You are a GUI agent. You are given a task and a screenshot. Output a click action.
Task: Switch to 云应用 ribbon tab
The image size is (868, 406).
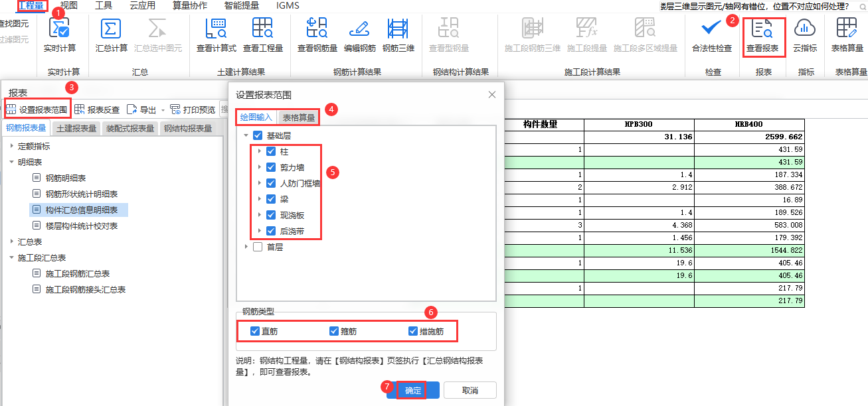(x=143, y=6)
